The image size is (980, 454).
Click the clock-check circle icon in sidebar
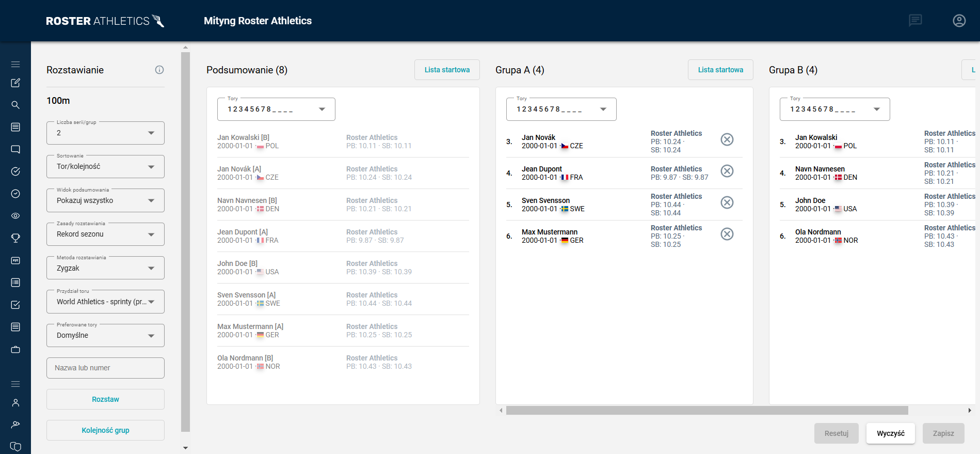(15, 194)
